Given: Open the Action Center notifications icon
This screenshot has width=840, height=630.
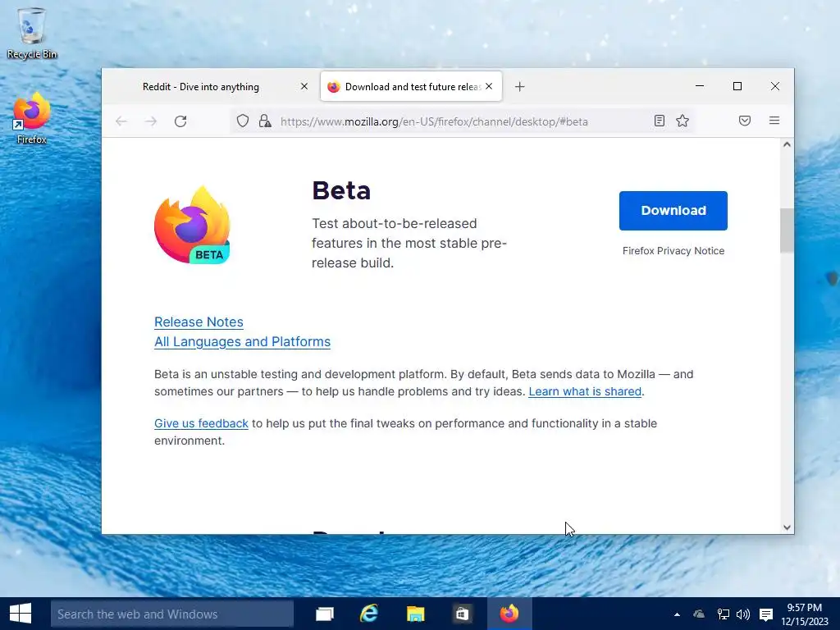Looking at the screenshot, I should [x=766, y=614].
